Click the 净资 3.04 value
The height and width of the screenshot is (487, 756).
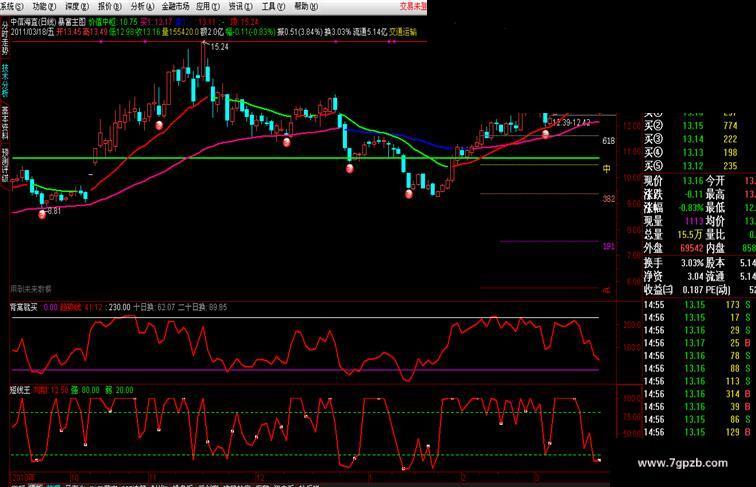[695, 276]
